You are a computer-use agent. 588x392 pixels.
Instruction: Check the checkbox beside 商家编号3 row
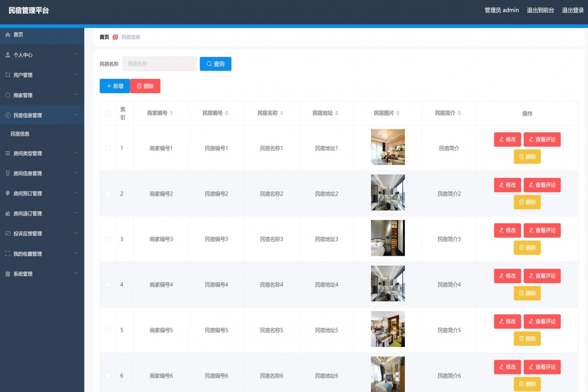(108, 239)
